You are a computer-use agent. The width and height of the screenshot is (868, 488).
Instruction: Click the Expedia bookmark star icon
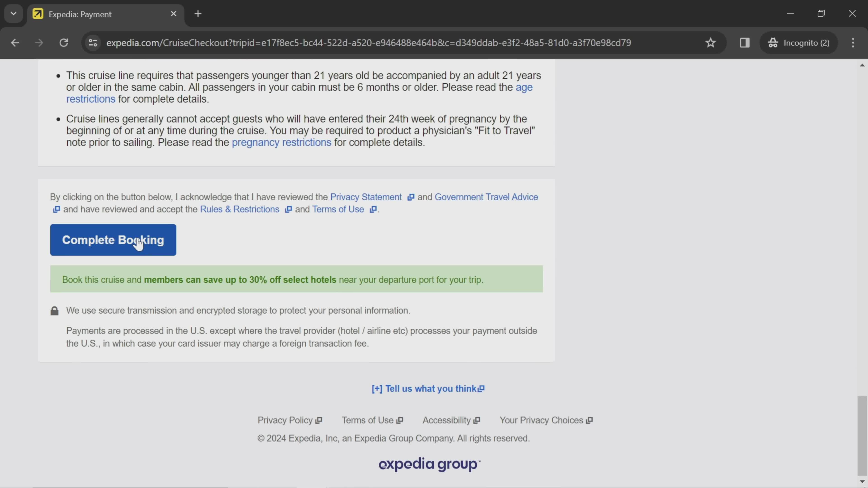(711, 42)
